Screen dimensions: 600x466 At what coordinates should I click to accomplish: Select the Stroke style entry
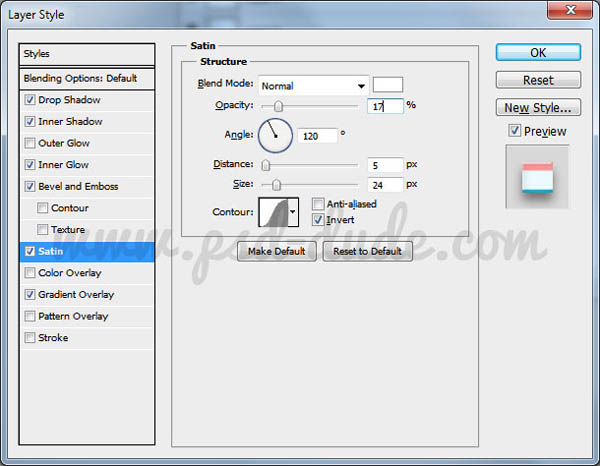click(53, 338)
